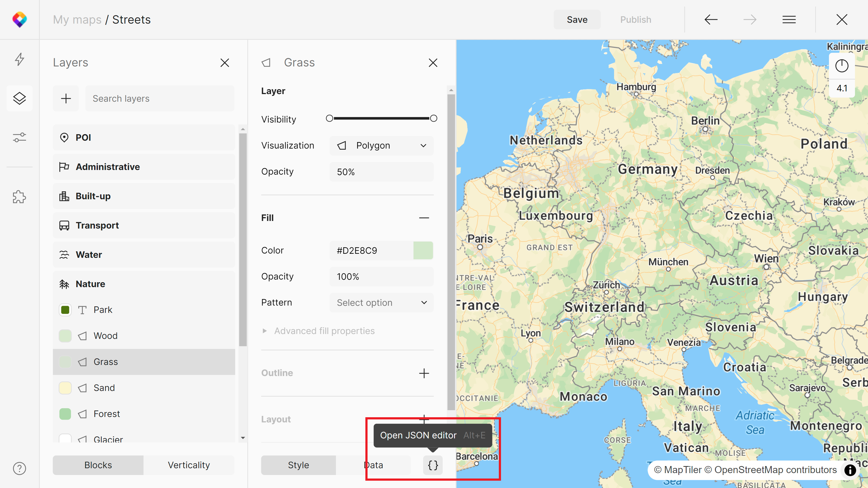Screen dimensions: 868x488
Task: Open the Pattern select option dropdown
Action: 381,303
